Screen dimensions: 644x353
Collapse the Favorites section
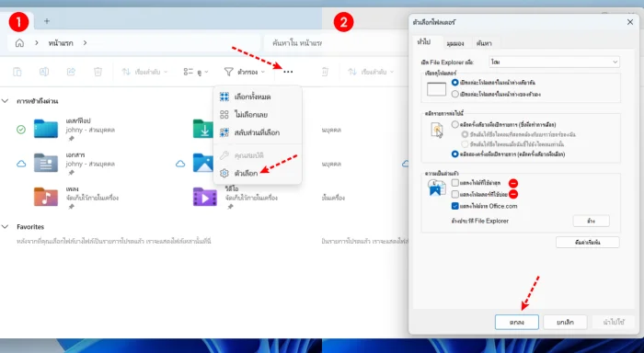[5, 226]
